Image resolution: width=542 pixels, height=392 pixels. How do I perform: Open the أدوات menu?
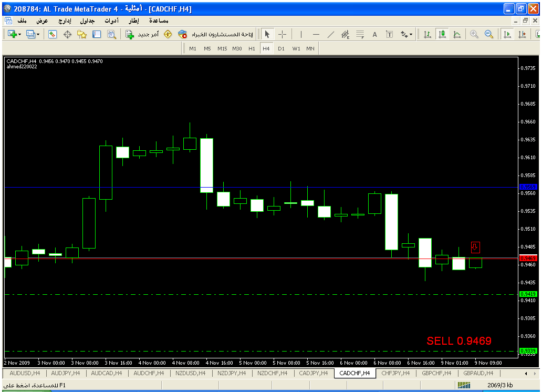point(111,20)
